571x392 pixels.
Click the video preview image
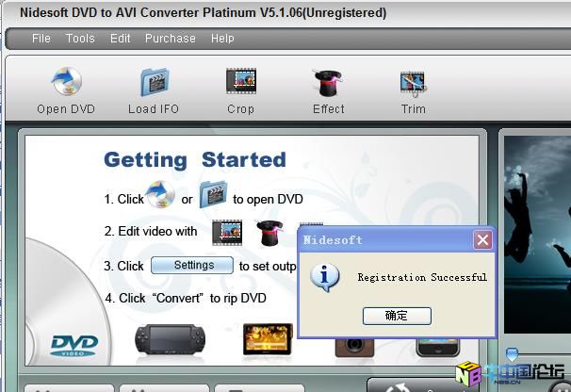[537, 235]
